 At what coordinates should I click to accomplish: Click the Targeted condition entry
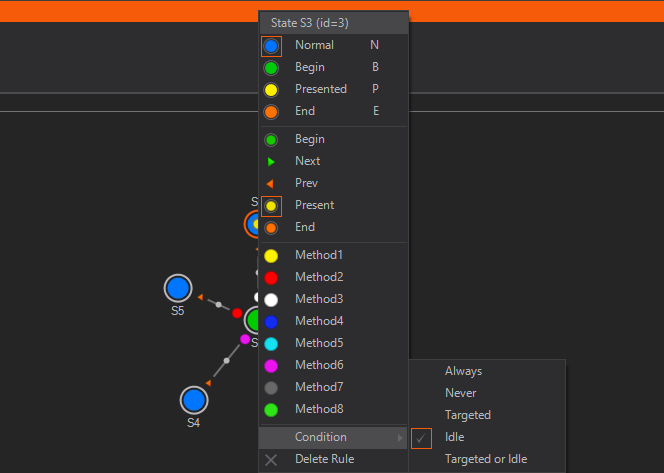pyautogui.click(x=467, y=415)
